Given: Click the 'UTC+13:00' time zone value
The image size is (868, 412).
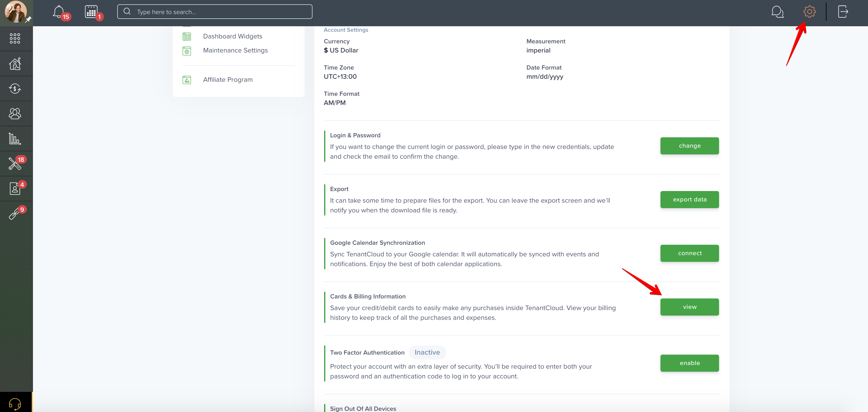Looking at the screenshot, I should (340, 77).
